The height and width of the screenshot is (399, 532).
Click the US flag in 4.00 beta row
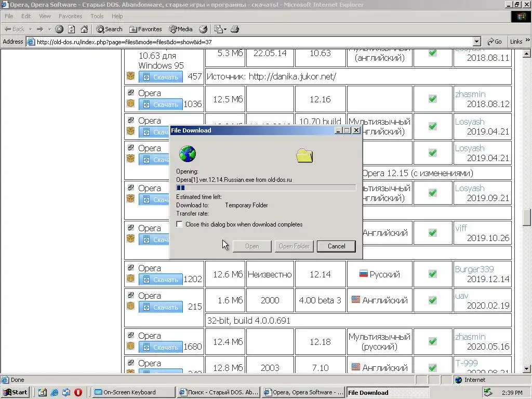point(355,300)
